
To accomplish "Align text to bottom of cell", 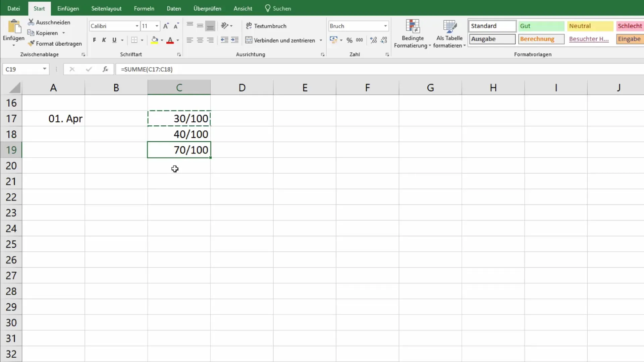I will [x=210, y=26].
